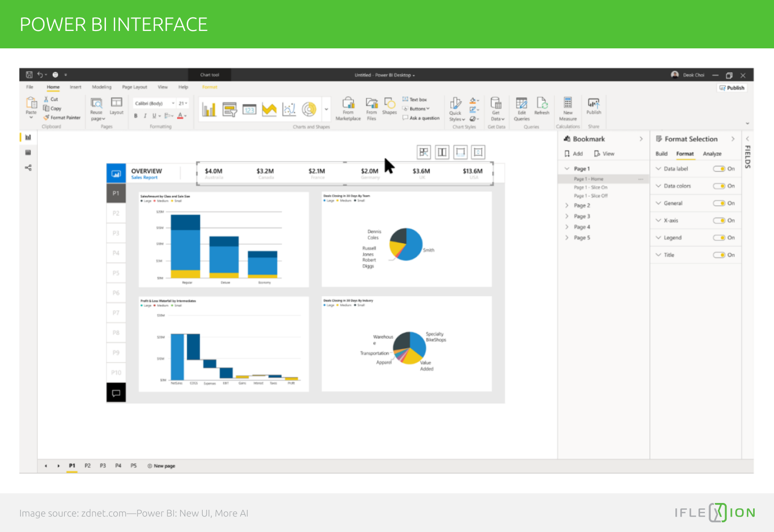Open the Layout icon in Pages group
Screen dimensions: 774x532
(117, 102)
